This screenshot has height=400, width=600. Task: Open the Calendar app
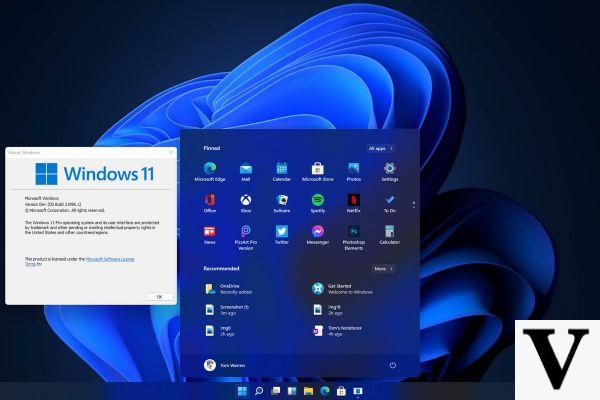(x=282, y=171)
